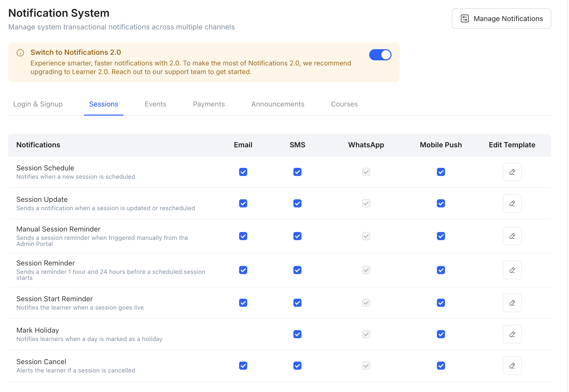Disable Mobile Push for Session Update
The image size is (569, 392).
coord(441,203)
